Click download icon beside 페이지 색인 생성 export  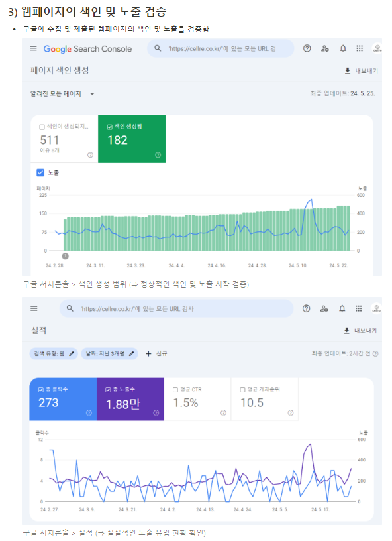348,71
